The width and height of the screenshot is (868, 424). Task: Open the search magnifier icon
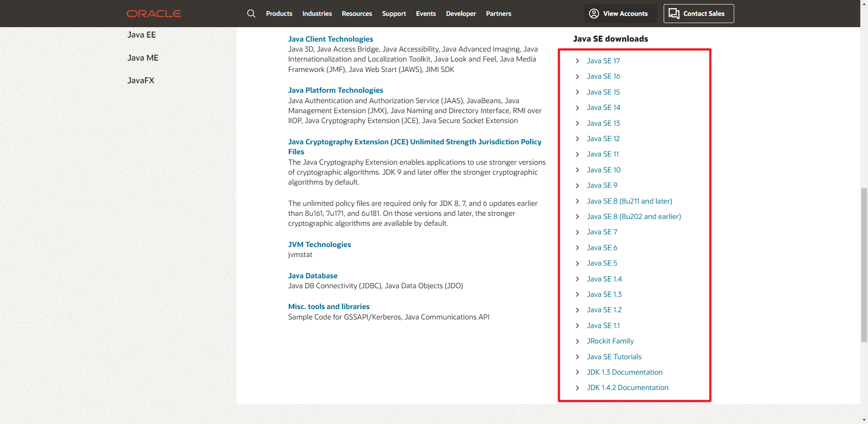pyautogui.click(x=251, y=14)
